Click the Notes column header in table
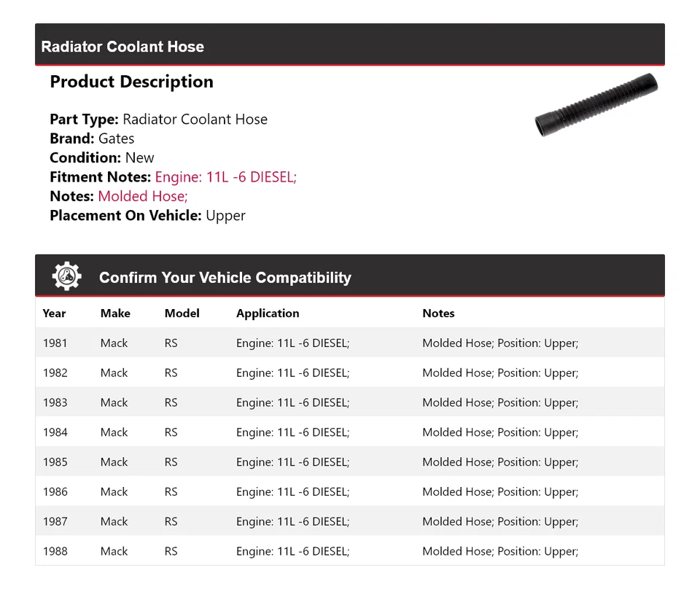The width and height of the screenshot is (700, 589). click(x=438, y=313)
